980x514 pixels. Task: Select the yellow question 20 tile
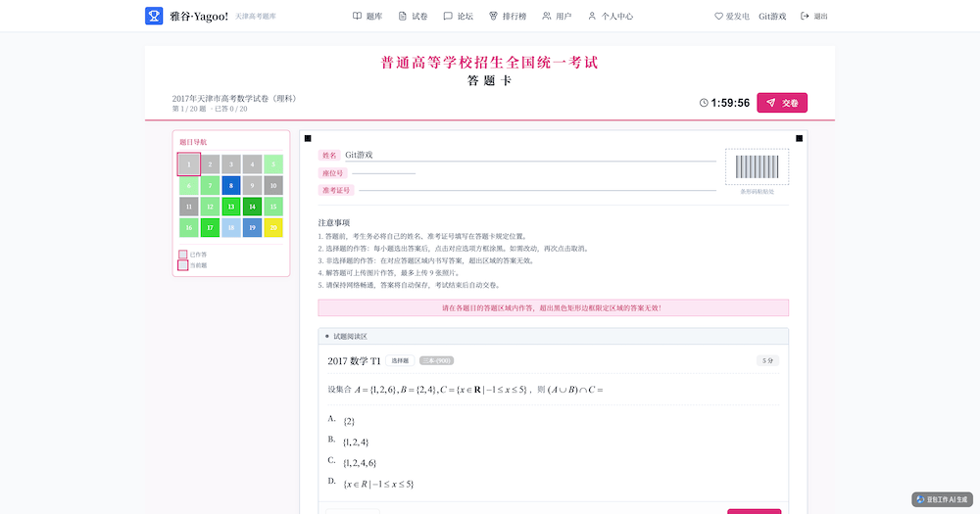273,227
